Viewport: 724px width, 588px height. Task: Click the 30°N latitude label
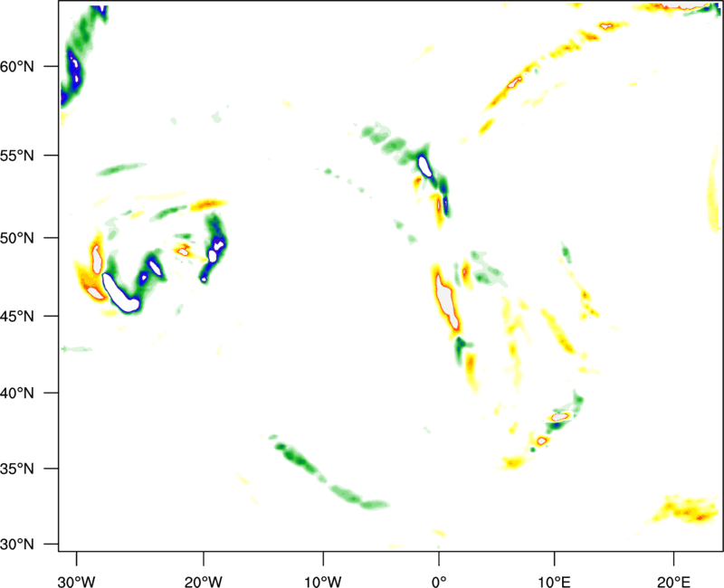(x=17, y=545)
